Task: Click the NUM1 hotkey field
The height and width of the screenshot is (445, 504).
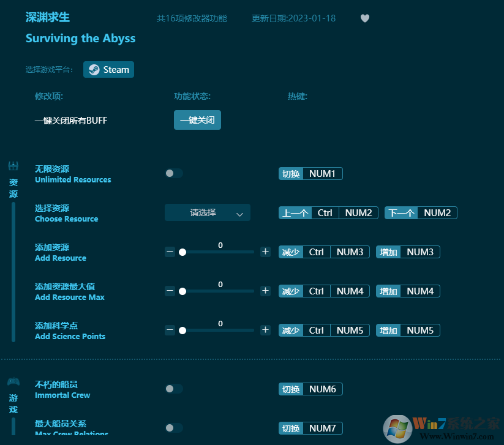Action: [x=322, y=174]
